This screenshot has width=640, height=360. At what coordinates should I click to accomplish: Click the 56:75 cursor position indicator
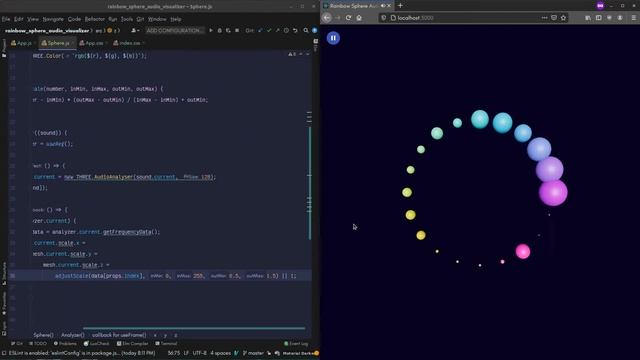tap(174, 353)
